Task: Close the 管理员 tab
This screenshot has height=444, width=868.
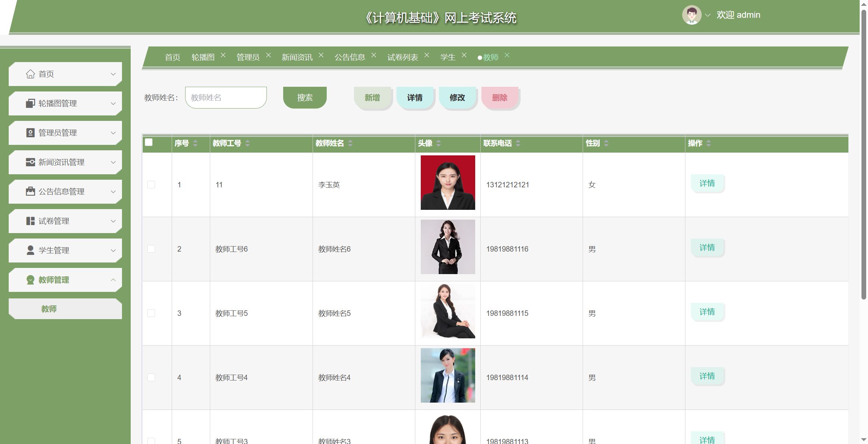Action: (x=268, y=55)
